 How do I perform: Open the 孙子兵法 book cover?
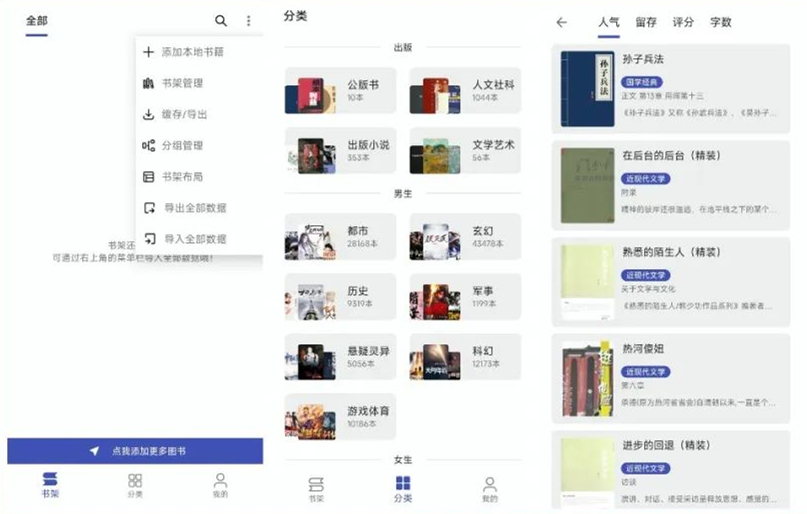coord(586,89)
